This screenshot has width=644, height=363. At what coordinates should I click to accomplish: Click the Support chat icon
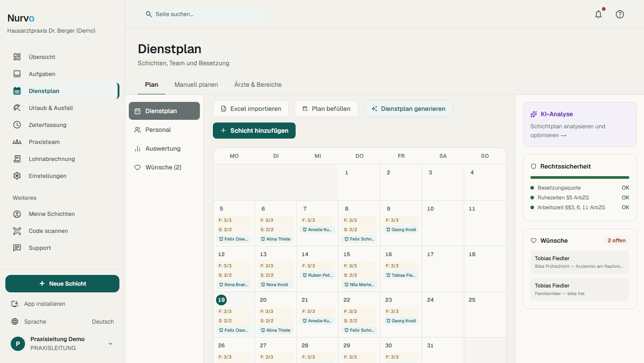[x=17, y=248]
